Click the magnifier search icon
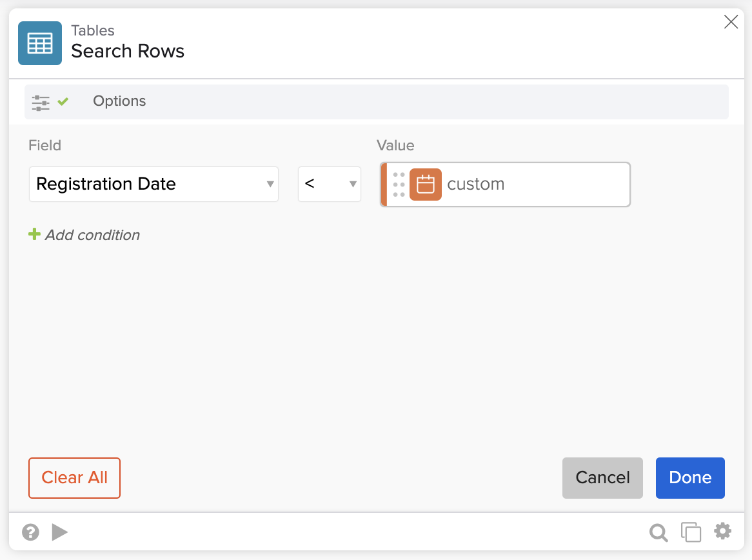Viewport: 752px width, 560px height. [x=658, y=533]
